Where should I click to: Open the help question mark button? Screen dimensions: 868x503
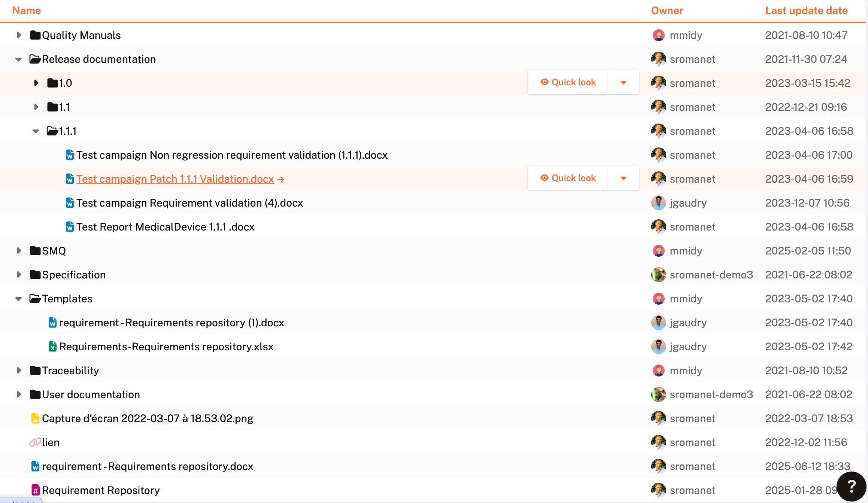pyautogui.click(x=851, y=487)
